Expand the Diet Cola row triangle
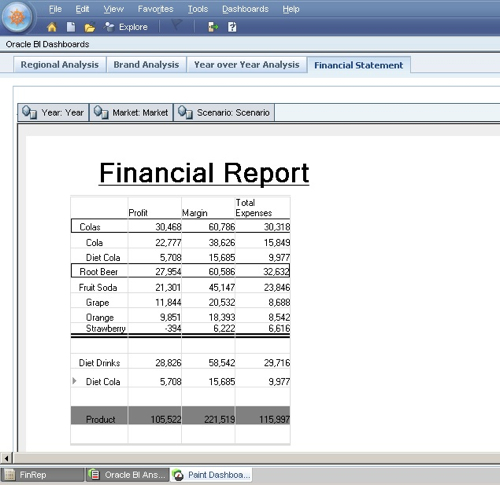Screen dimensions: 500x485 pyautogui.click(x=74, y=381)
